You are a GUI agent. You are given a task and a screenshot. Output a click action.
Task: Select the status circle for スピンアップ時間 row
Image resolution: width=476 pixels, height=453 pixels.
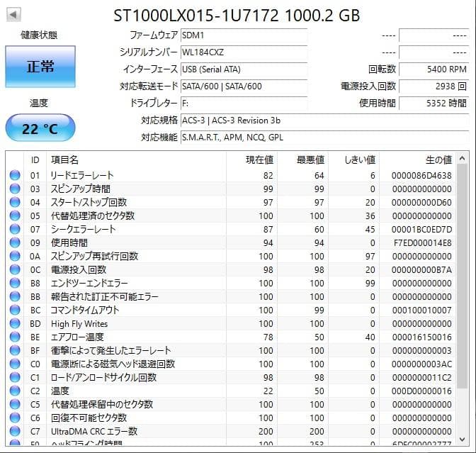pyautogui.click(x=15, y=189)
